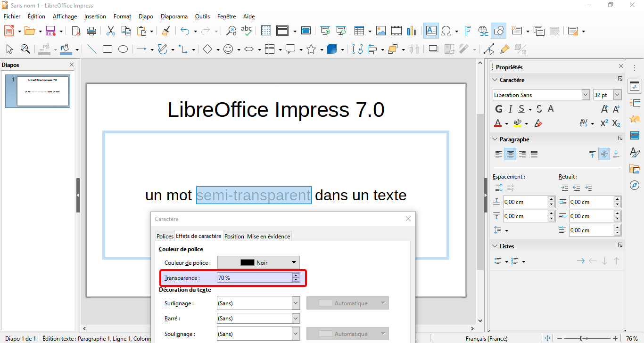Toggle Strikethrough in the sidebar

(x=539, y=109)
